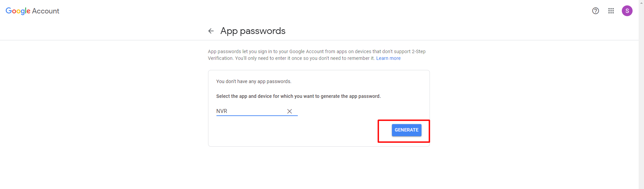Focus the NVR app name input field

pyautogui.click(x=251, y=111)
